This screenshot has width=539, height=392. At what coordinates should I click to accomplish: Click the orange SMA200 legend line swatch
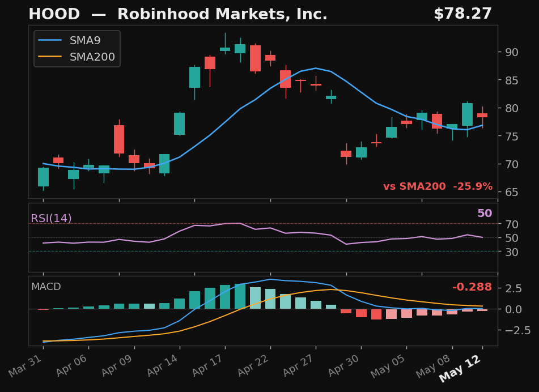point(50,57)
